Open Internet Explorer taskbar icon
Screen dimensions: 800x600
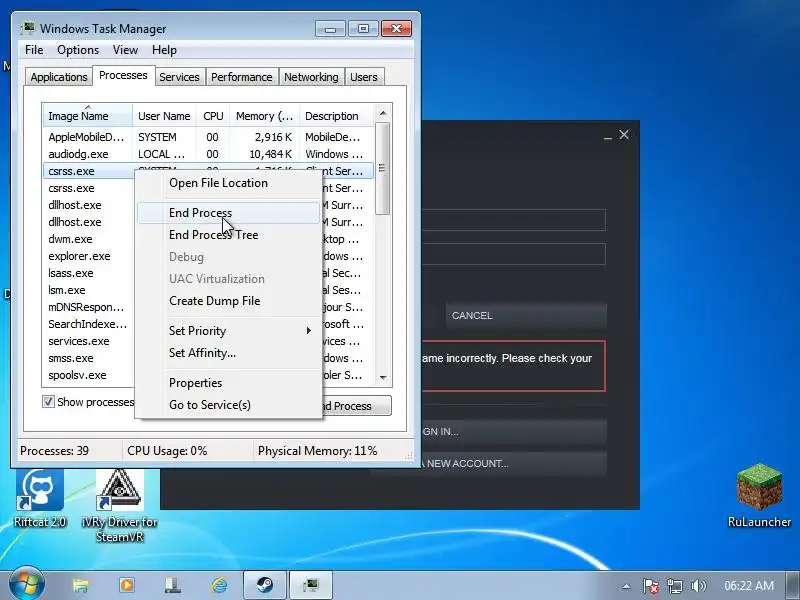pos(219,585)
